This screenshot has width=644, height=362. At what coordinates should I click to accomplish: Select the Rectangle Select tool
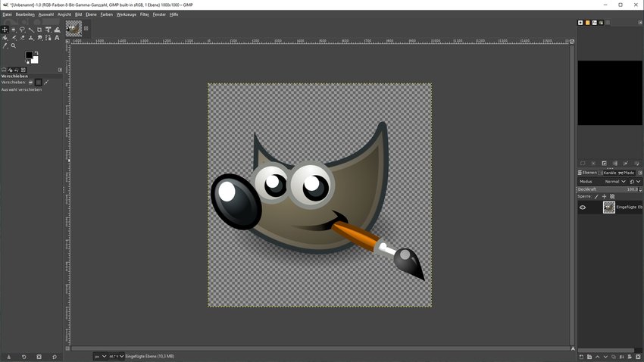click(x=14, y=30)
